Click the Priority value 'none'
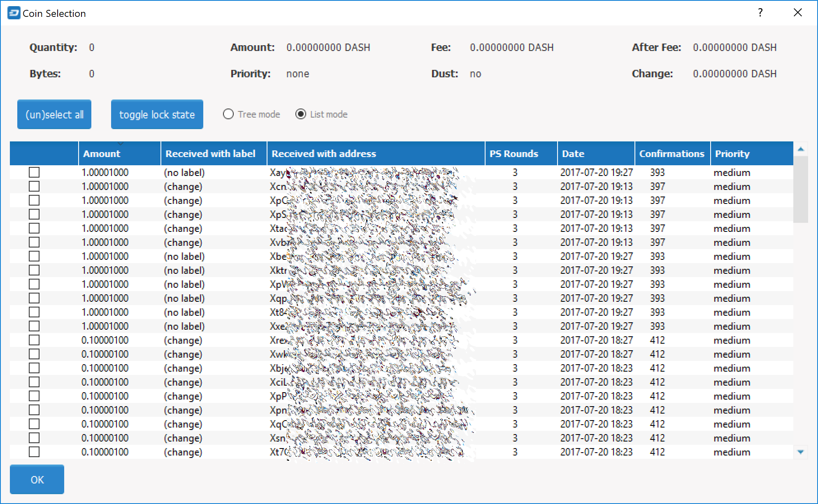818x504 pixels. (298, 74)
